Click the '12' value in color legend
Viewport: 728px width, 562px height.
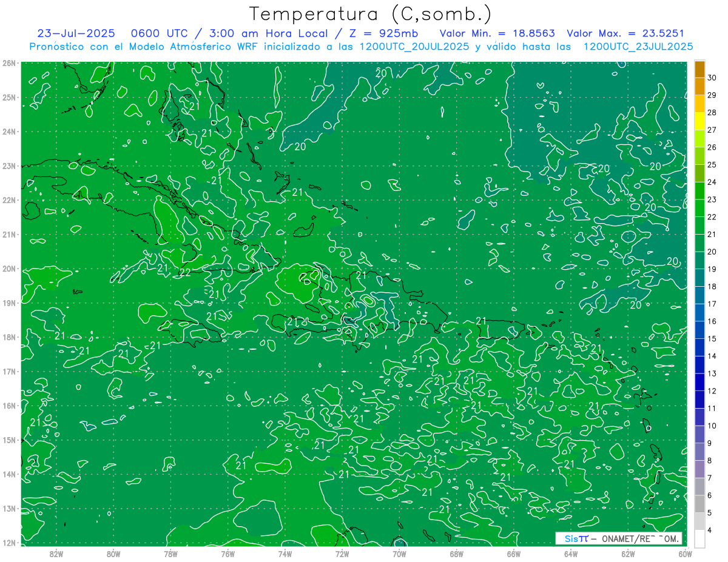tap(712, 391)
